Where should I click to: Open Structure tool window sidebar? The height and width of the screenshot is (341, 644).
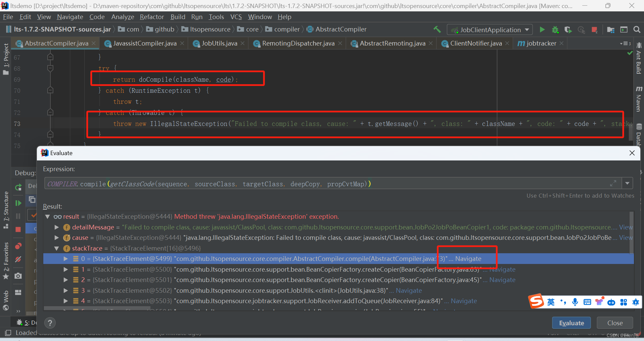click(6, 210)
